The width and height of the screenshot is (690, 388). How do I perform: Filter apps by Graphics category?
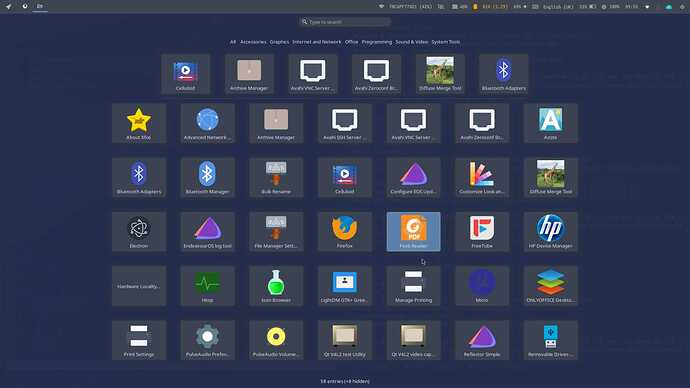(x=279, y=42)
